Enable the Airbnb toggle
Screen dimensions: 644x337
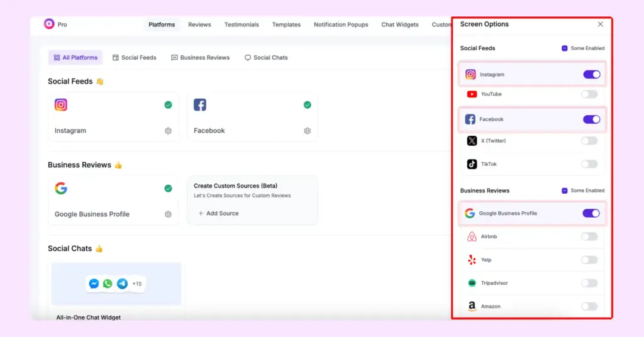coord(589,236)
